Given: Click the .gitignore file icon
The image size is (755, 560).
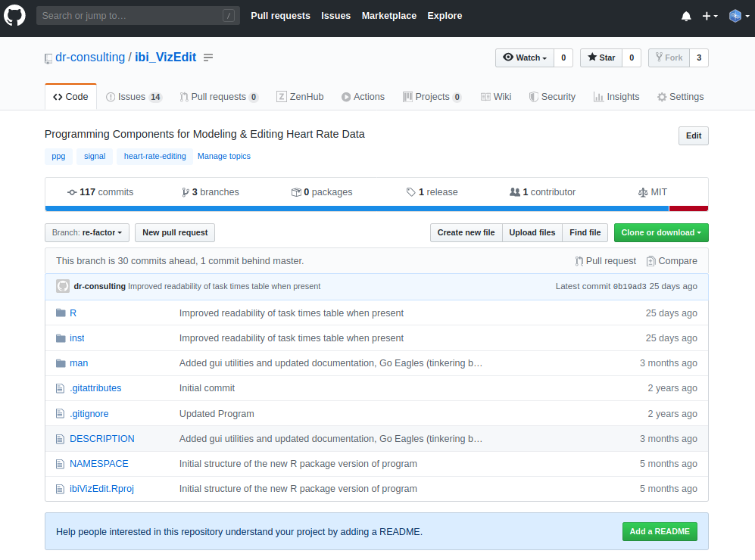Looking at the screenshot, I should 60,414.
